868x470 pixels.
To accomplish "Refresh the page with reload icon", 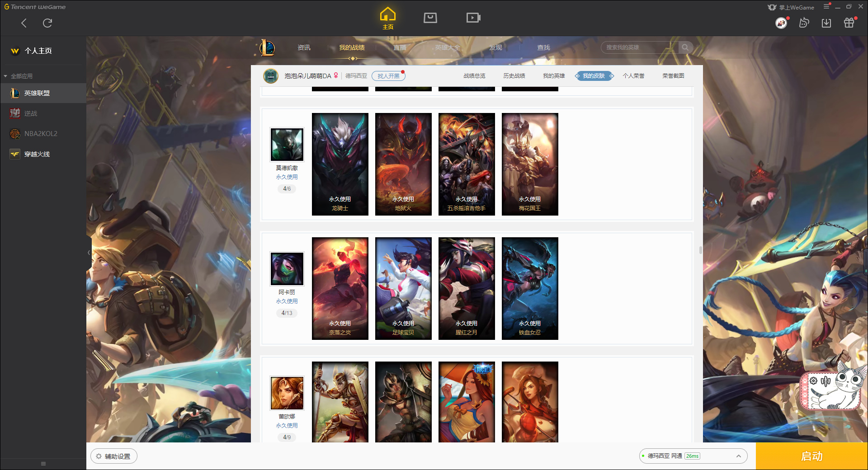I will [x=47, y=23].
